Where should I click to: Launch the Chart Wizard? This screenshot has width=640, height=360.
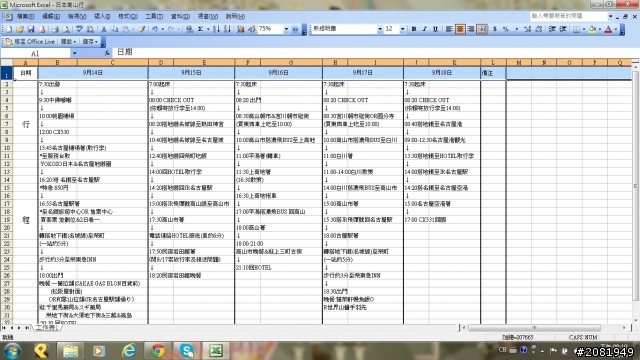240,29
